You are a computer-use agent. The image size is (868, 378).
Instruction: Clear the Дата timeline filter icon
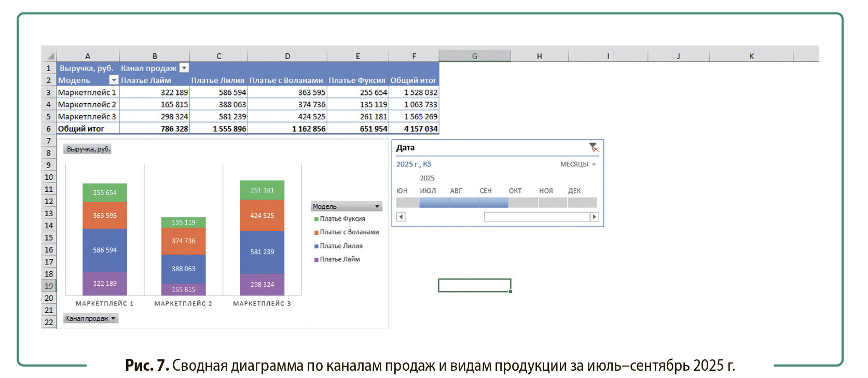click(594, 148)
